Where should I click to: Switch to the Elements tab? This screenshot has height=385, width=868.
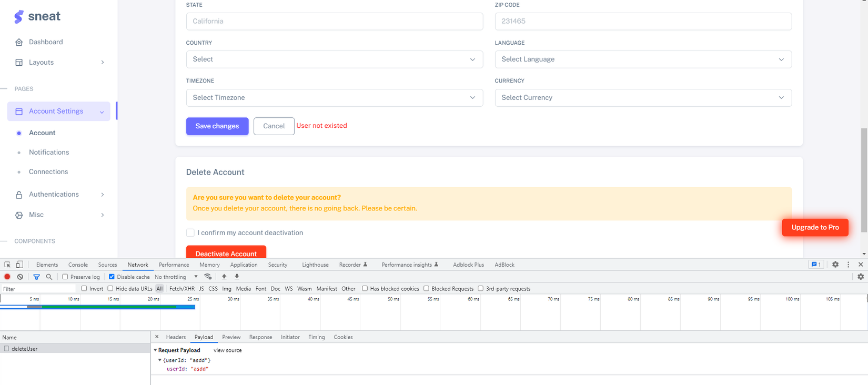point(47,265)
